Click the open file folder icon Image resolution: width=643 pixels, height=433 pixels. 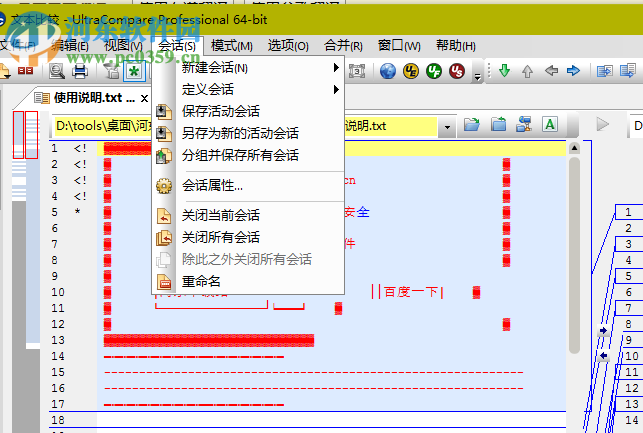(x=472, y=124)
